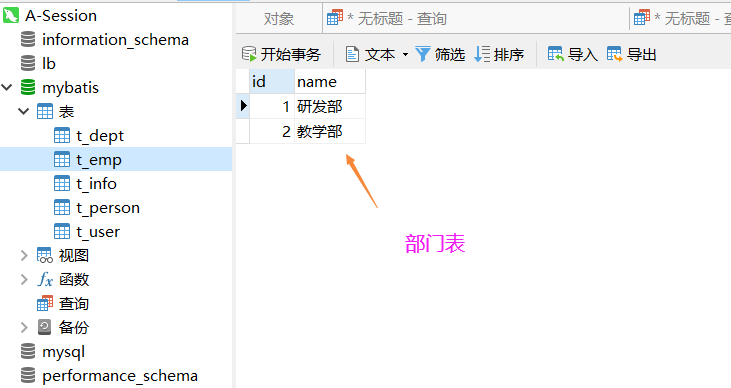Click the id column header
731x388 pixels.
272,82
